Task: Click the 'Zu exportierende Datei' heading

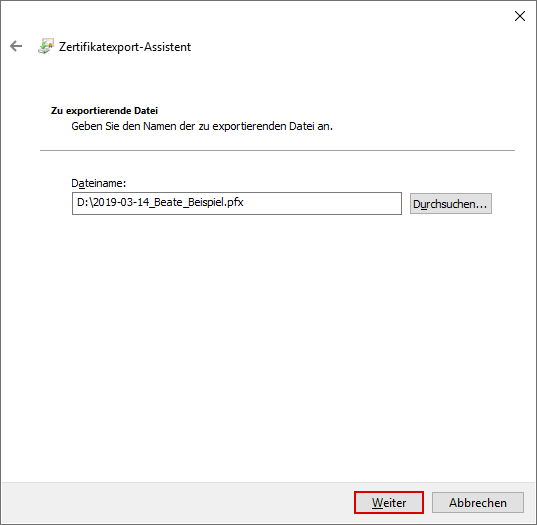Action: tap(104, 111)
